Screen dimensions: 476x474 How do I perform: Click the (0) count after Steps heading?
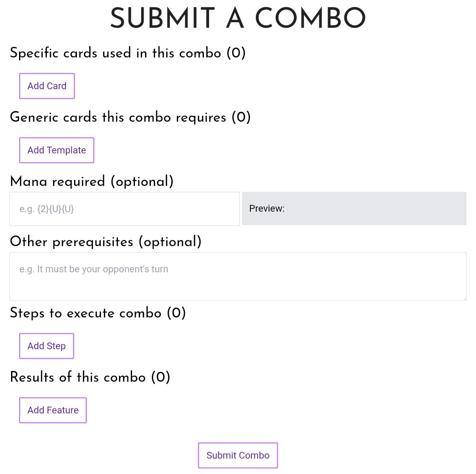(176, 313)
